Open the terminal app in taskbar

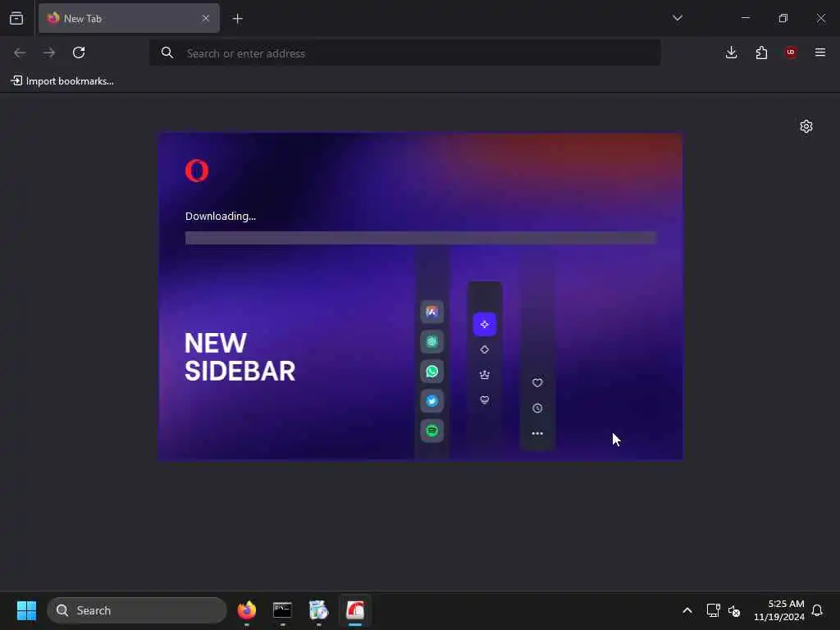[282, 610]
